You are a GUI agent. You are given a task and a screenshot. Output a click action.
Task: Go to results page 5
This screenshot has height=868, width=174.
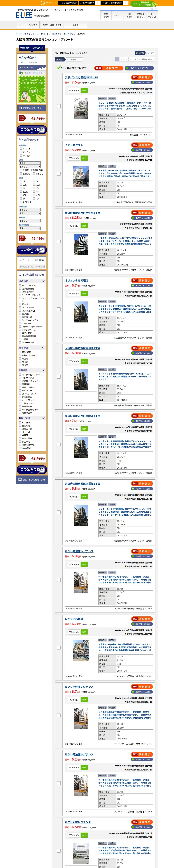(x=135, y=59)
